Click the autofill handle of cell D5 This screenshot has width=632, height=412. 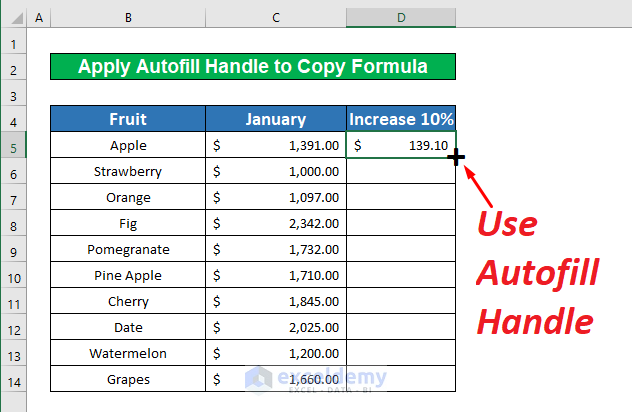tap(455, 157)
